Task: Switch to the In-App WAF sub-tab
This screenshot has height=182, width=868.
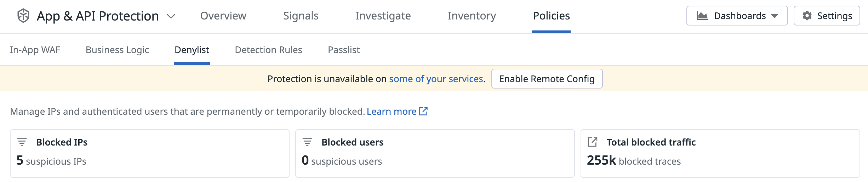Action: coord(35,50)
